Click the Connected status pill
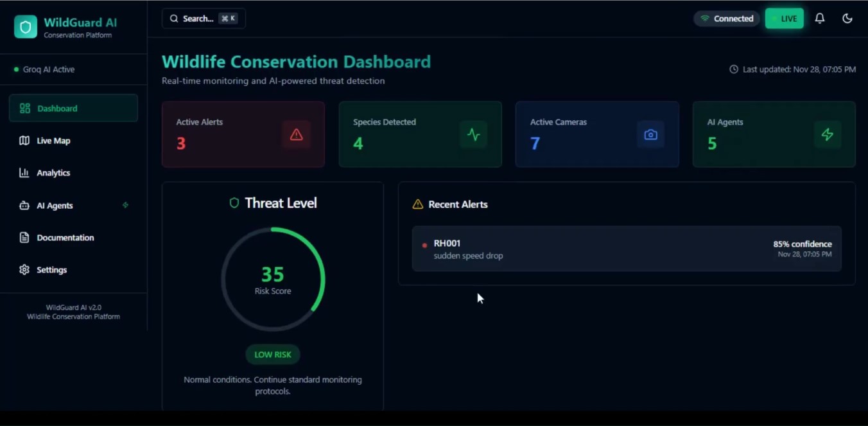The width and height of the screenshot is (868, 426). (727, 18)
